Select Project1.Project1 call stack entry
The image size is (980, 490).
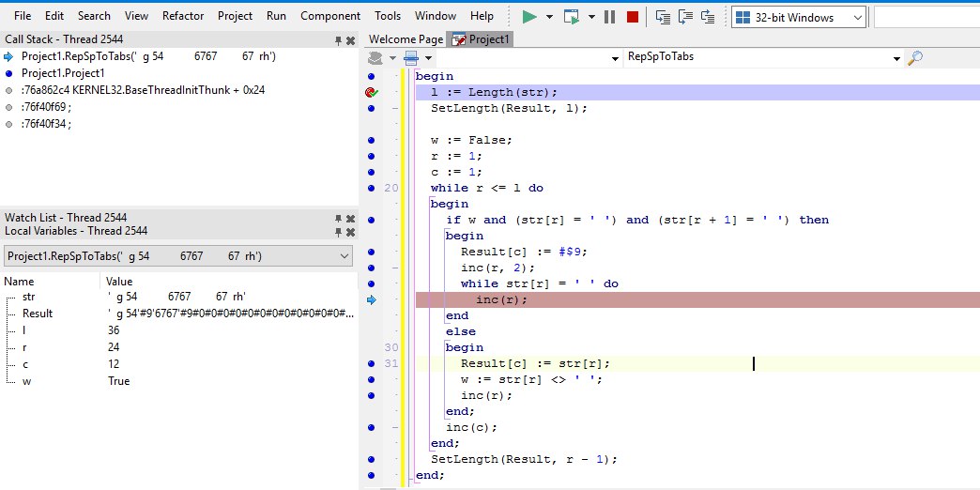(x=63, y=73)
